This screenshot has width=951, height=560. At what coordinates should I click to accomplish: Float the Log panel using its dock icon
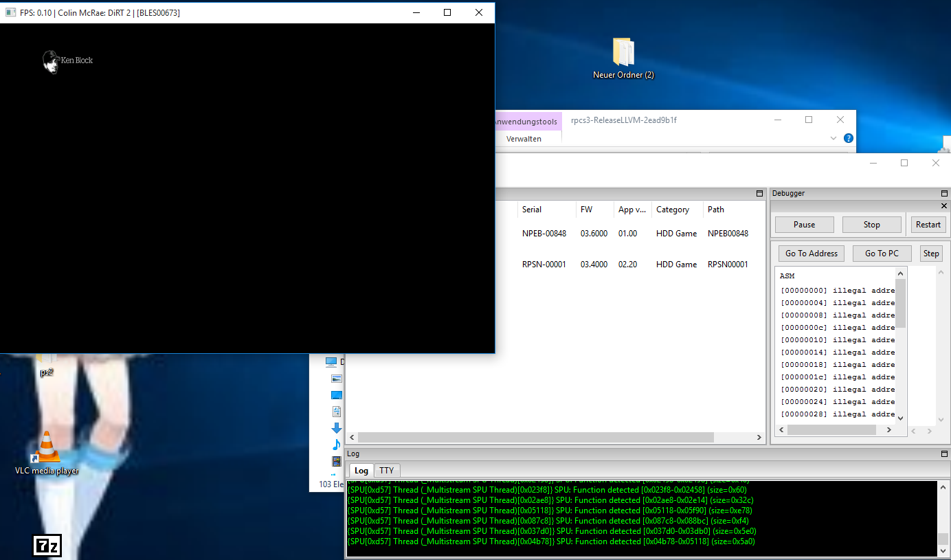pos(944,454)
